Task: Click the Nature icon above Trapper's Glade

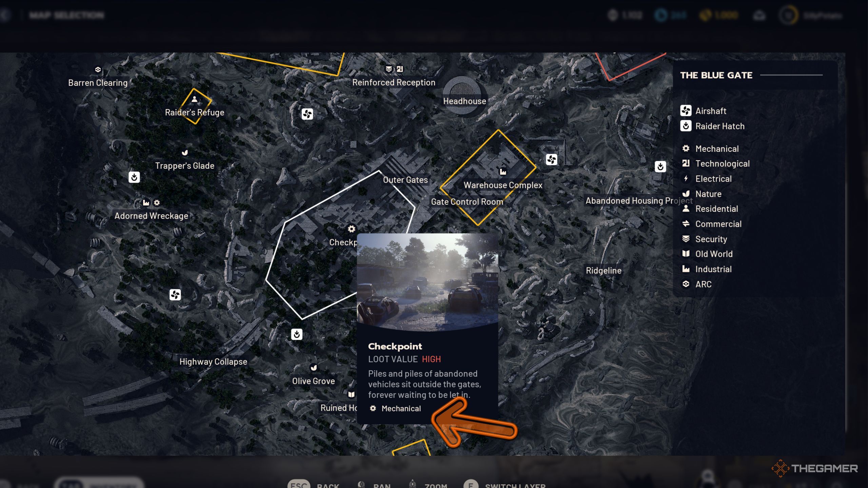Action: tap(185, 152)
